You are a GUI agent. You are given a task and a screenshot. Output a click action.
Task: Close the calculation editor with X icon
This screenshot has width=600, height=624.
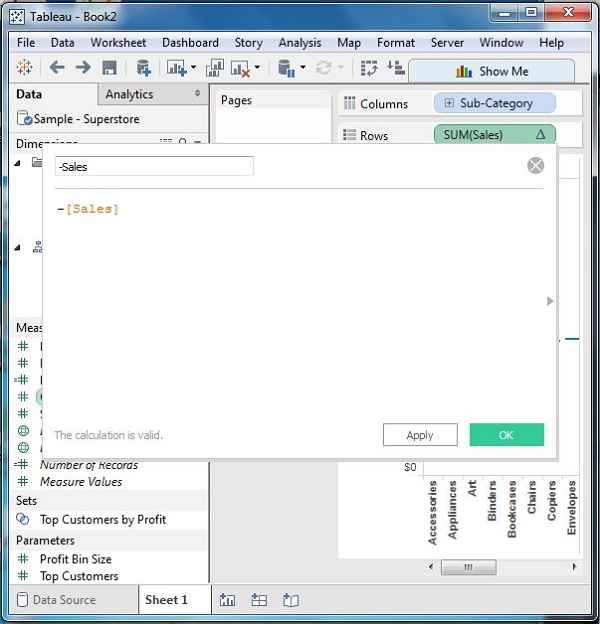coord(536,166)
